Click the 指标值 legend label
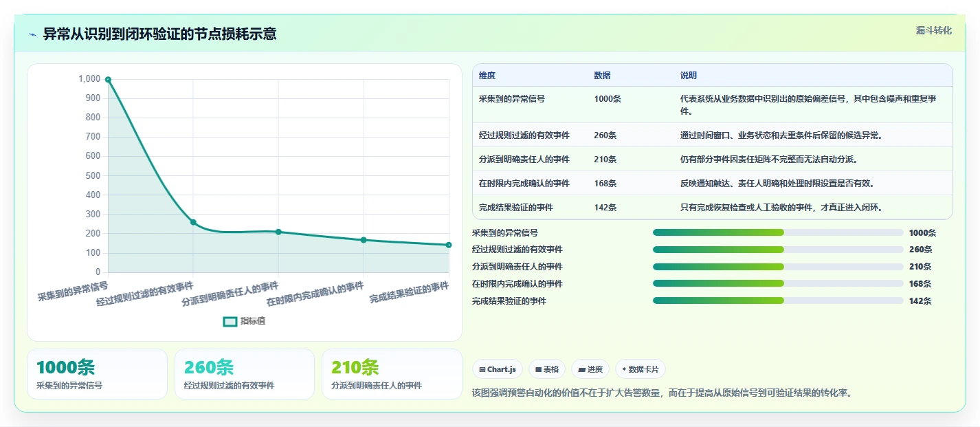 253,321
